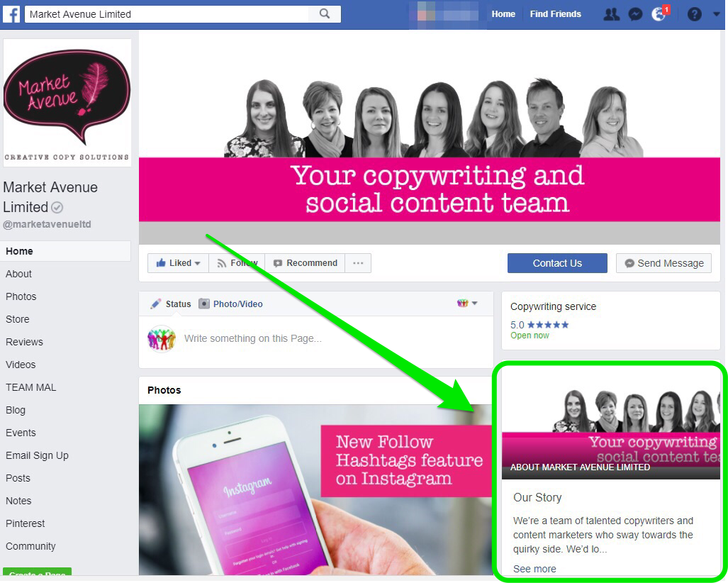Screen dimensions: 728x583
Task: Click the Recommend button
Action: point(305,263)
